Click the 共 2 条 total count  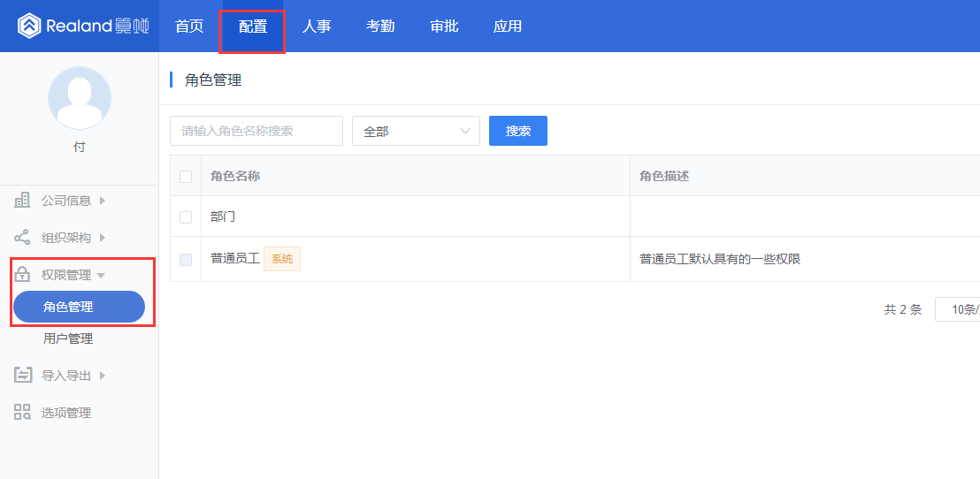tap(903, 309)
